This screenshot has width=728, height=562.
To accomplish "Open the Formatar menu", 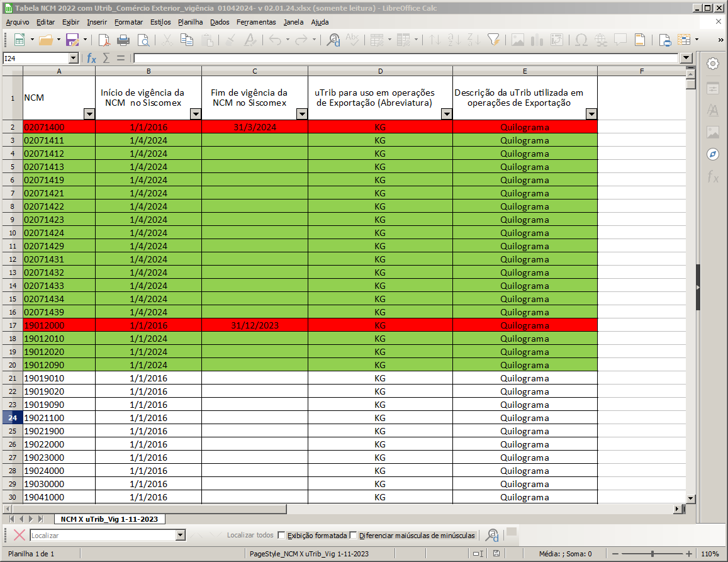I will [x=128, y=22].
